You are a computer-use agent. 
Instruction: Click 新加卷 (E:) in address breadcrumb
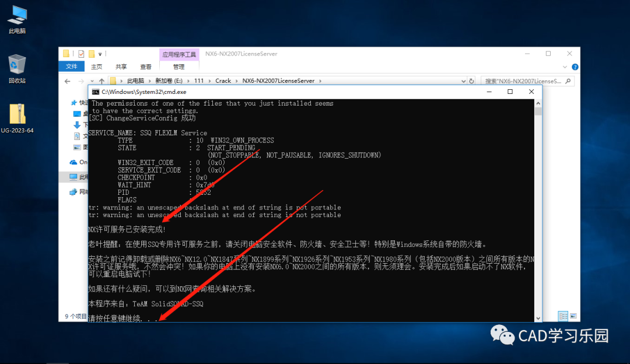(x=169, y=80)
